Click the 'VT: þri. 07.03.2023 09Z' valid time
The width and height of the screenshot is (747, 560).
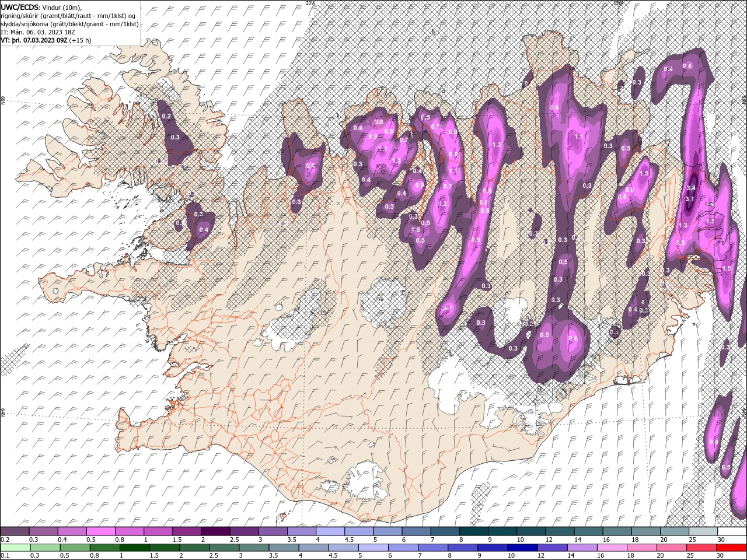coord(34,40)
